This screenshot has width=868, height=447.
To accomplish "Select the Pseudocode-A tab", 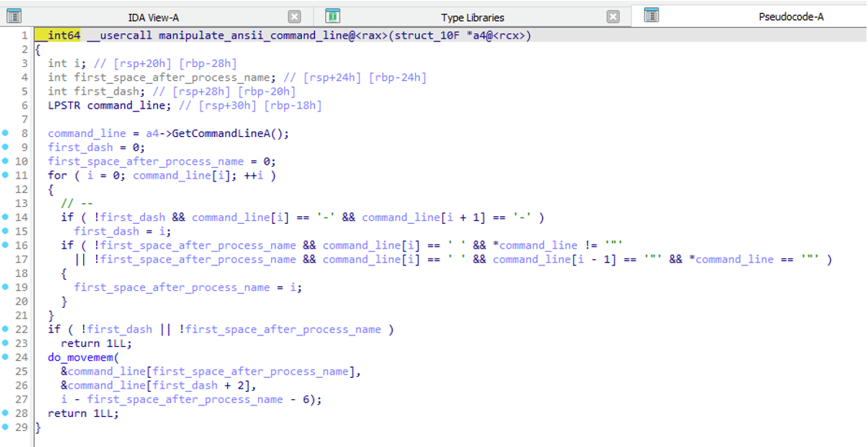I will (791, 17).
